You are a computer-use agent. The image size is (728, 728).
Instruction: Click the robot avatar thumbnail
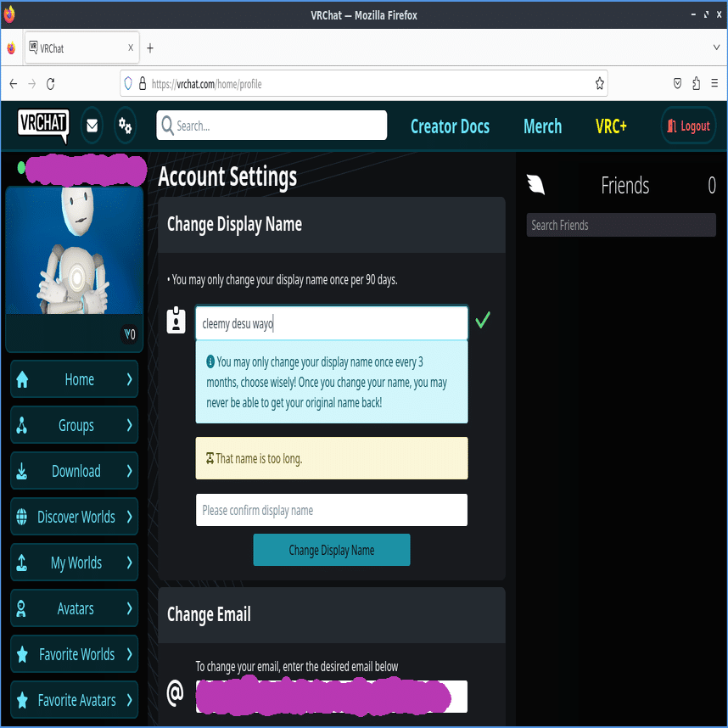click(75, 250)
